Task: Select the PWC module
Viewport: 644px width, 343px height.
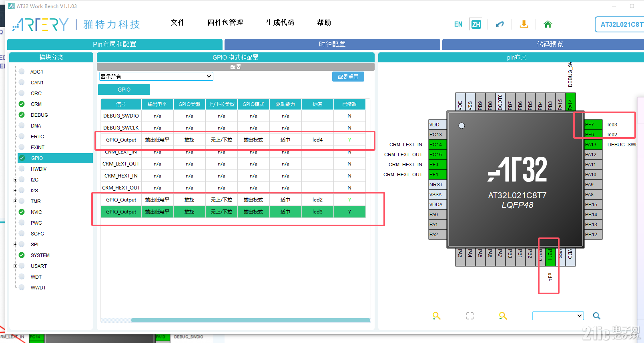Action: tap(36, 223)
